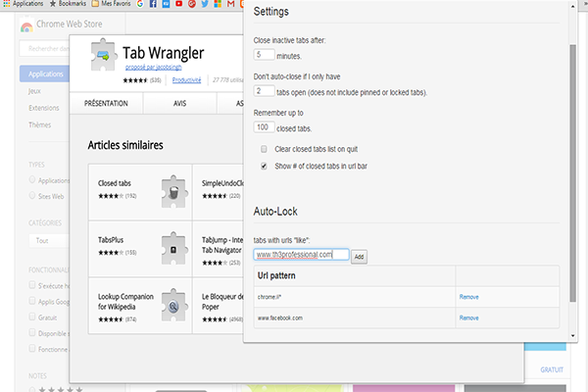Open the SimpleUndoClose extension card title
This screenshot has width=588, height=392.
222,183
